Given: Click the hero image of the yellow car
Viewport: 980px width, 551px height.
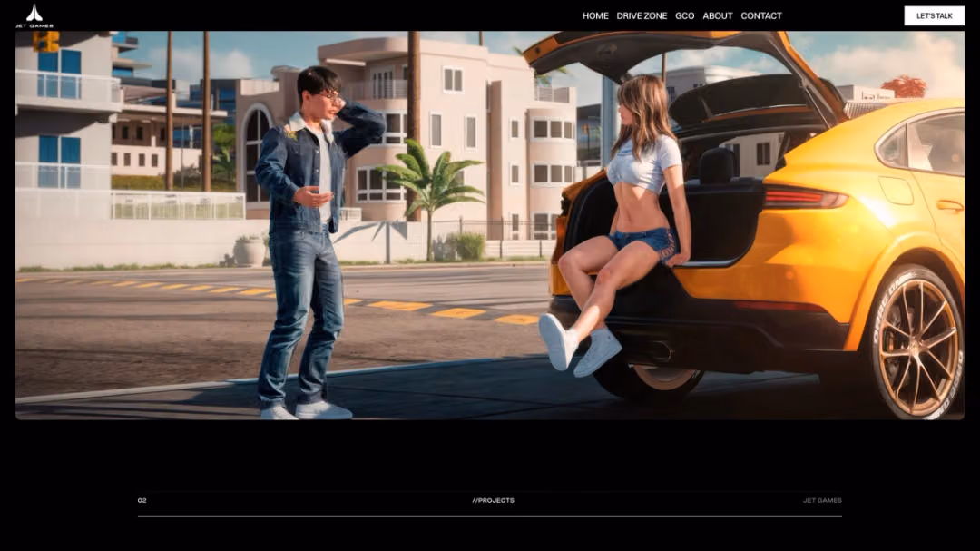Looking at the screenshot, I should click(489, 225).
